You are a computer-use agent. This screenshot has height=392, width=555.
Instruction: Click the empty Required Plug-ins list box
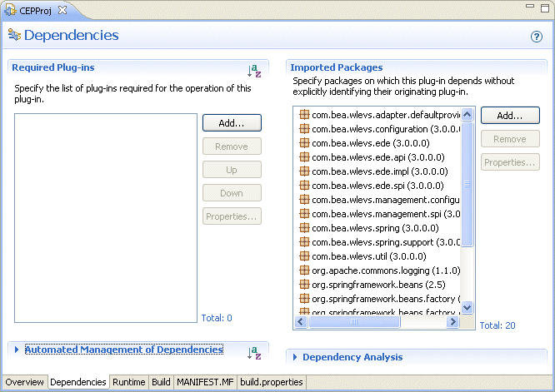coord(106,218)
